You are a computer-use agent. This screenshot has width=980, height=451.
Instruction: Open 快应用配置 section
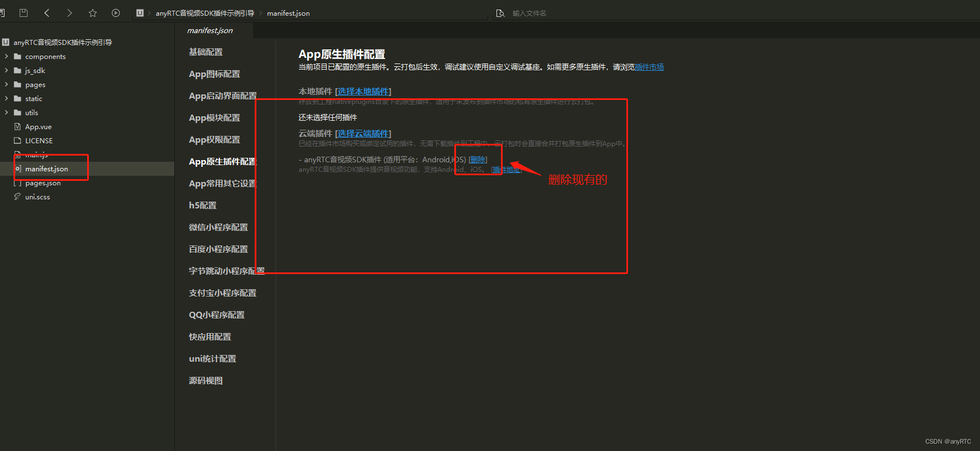tap(210, 336)
